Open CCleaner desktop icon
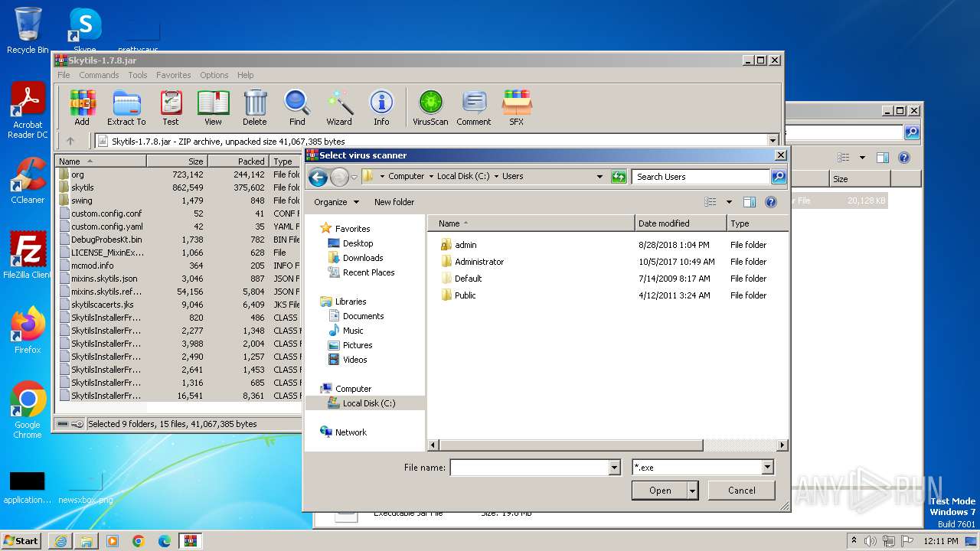Image resolution: width=980 pixels, height=551 pixels. [x=28, y=181]
